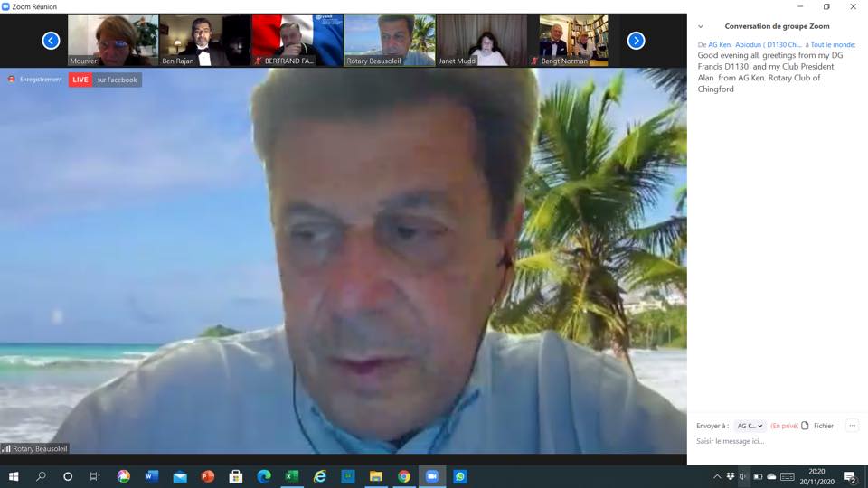Toggle the system volume icon
This screenshot has width=868, height=488.
(743, 476)
